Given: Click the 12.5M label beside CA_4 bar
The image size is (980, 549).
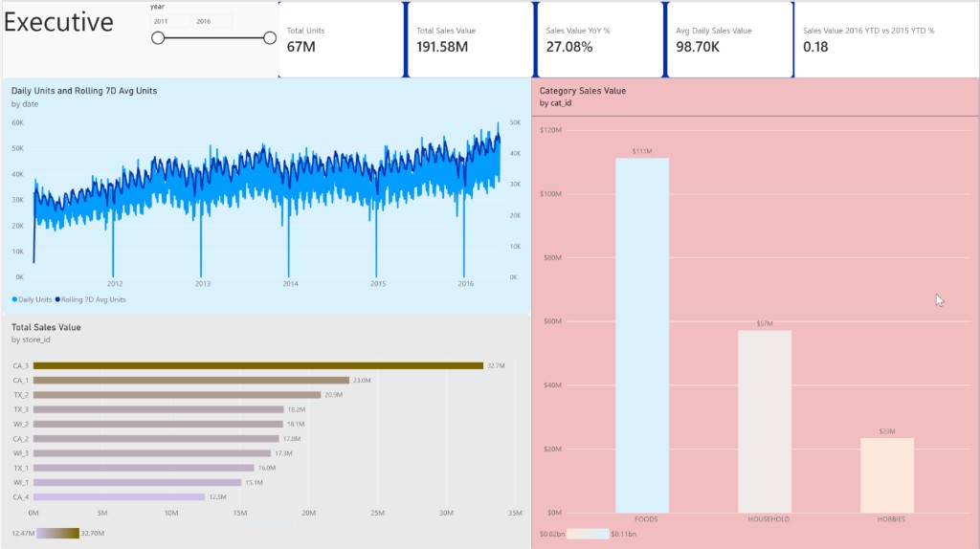Looking at the screenshot, I should point(217,497).
